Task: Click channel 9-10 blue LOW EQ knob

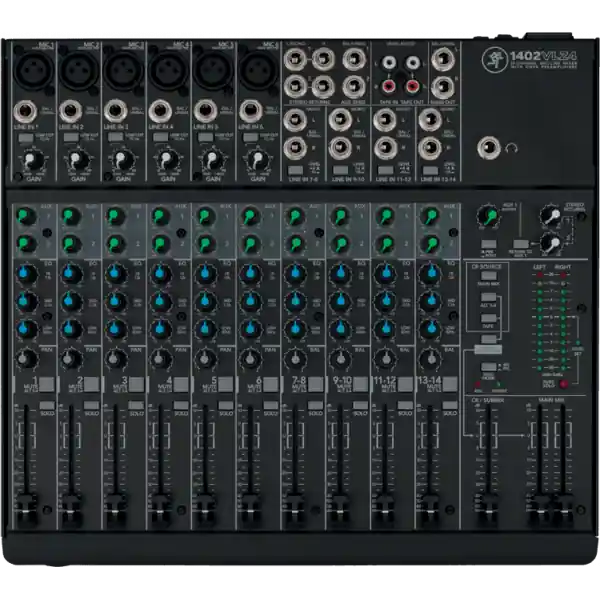Action: pyautogui.click(x=340, y=329)
